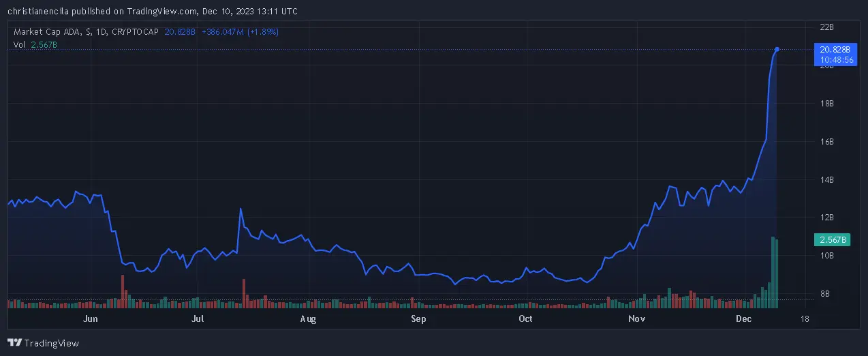Click the Vol indicator legend
Viewport: 868px width, 356px height.
click(x=35, y=45)
